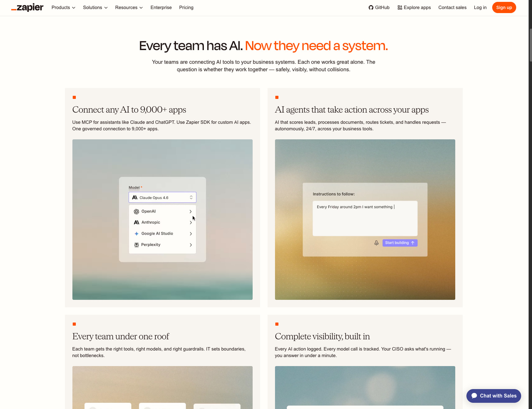Open Explore apps

point(414,7)
